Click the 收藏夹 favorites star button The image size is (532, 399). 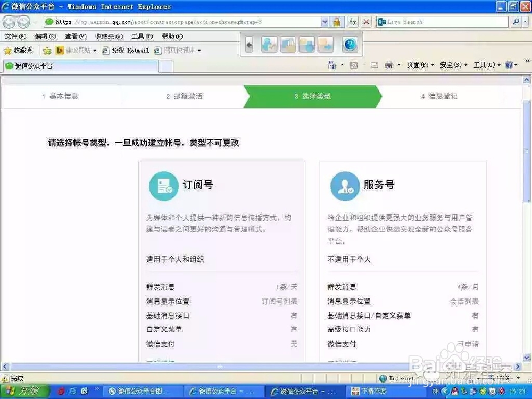point(18,51)
